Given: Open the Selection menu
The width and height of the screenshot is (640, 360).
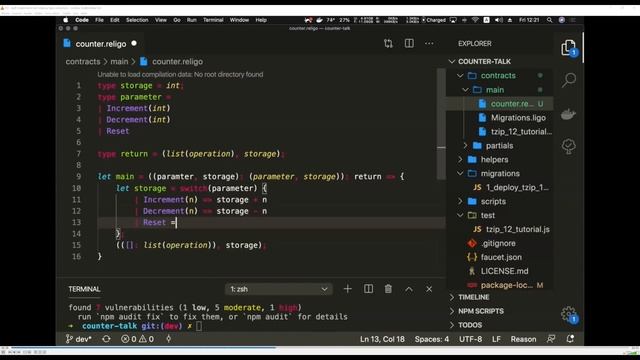Looking at the screenshot, I should [137, 20].
